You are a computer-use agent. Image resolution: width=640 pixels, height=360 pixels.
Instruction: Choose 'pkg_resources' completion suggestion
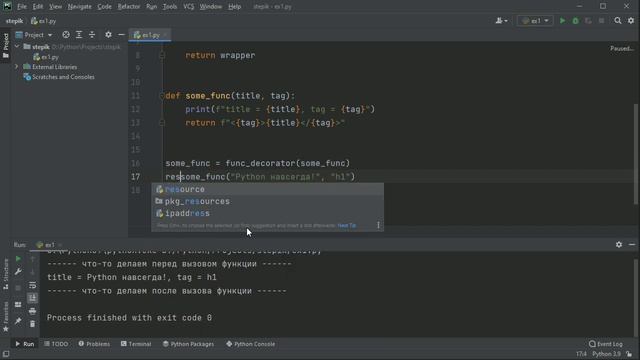tap(267, 201)
